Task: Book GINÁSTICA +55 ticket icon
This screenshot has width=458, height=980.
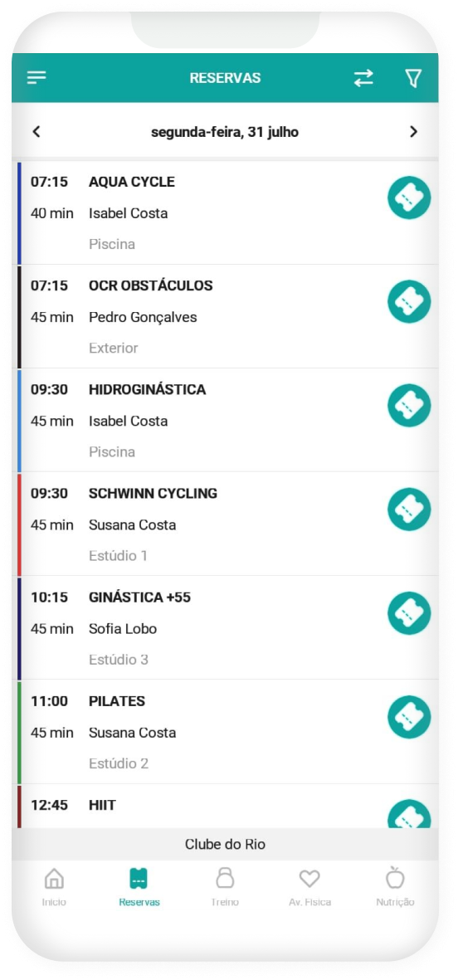Action: (409, 613)
